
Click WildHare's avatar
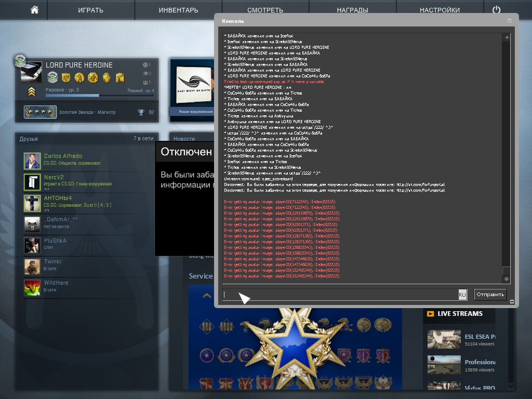tap(32, 288)
